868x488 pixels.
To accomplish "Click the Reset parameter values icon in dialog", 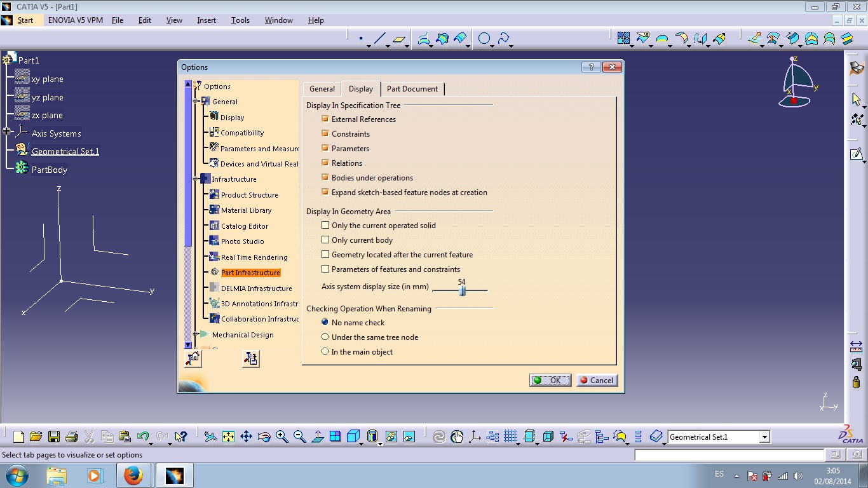I will point(193,358).
